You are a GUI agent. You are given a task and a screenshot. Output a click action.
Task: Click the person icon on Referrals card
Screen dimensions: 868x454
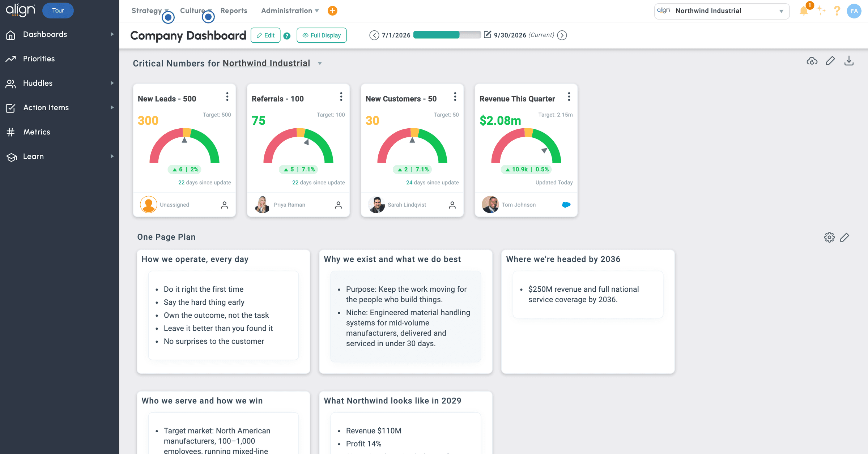[x=339, y=205]
